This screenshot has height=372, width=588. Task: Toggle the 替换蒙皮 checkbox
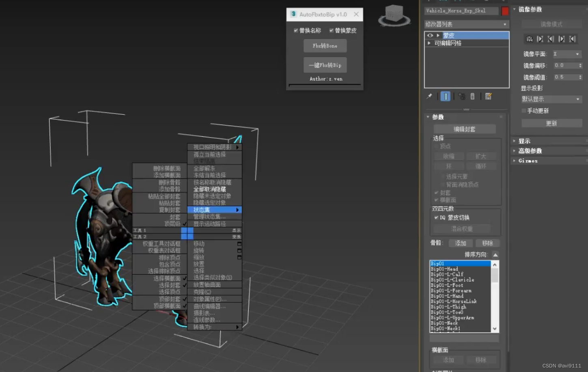(331, 30)
